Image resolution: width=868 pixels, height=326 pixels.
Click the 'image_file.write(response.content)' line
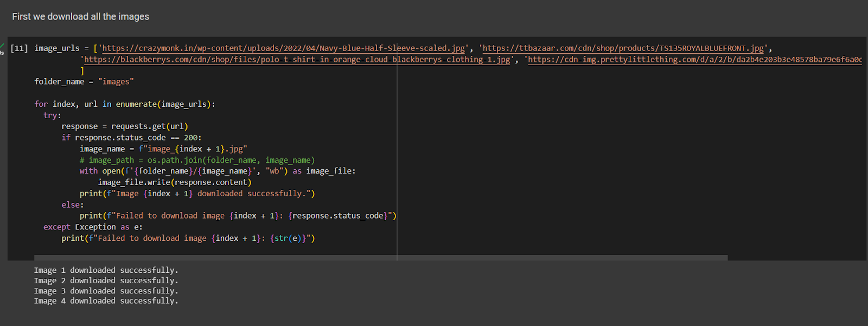tap(175, 182)
